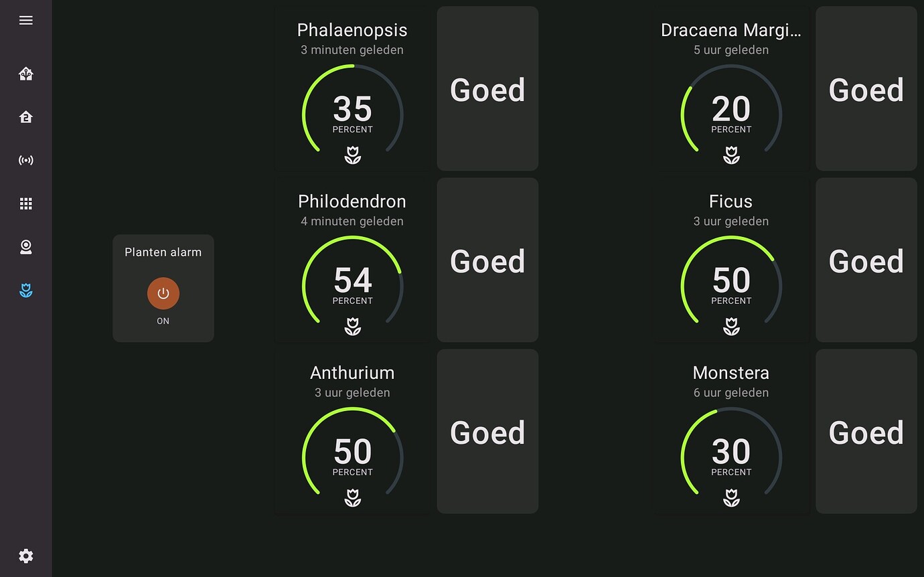The image size is (924, 577).
Task: Select the second house icon in the sidebar
Action: [25, 116]
